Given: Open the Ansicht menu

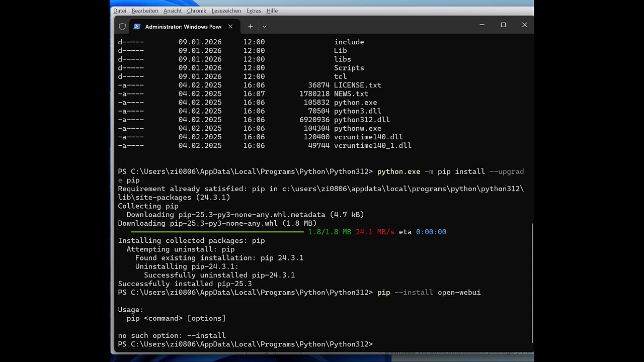Looking at the screenshot, I should pyautogui.click(x=173, y=11).
